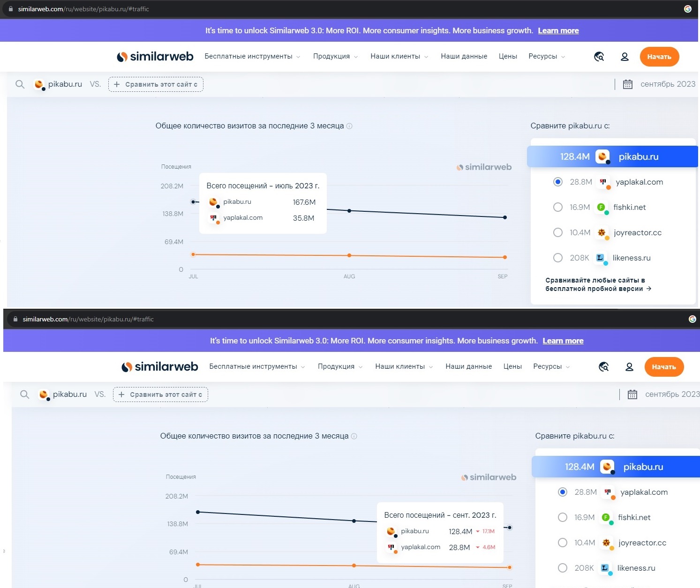Select the fishki.net radio button in the upper capture
Image resolution: width=700 pixels, height=588 pixels.
(558, 207)
